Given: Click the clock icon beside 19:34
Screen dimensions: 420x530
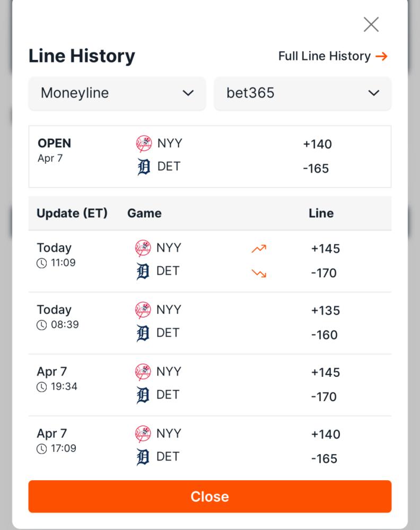Looking at the screenshot, I should pyautogui.click(x=41, y=387).
